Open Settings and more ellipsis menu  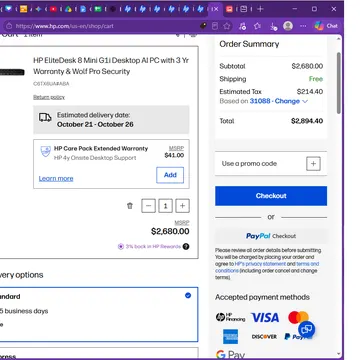tap(303, 26)
